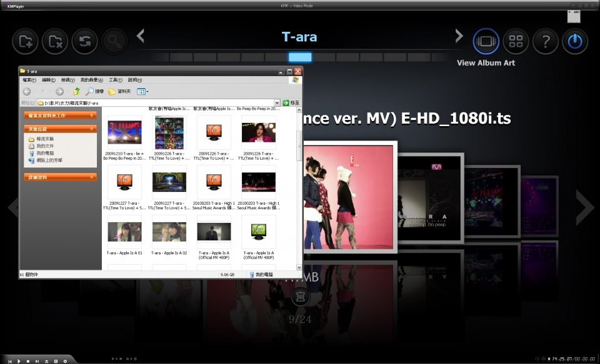Open the 說明(H) menu

(x=135, y=80)
